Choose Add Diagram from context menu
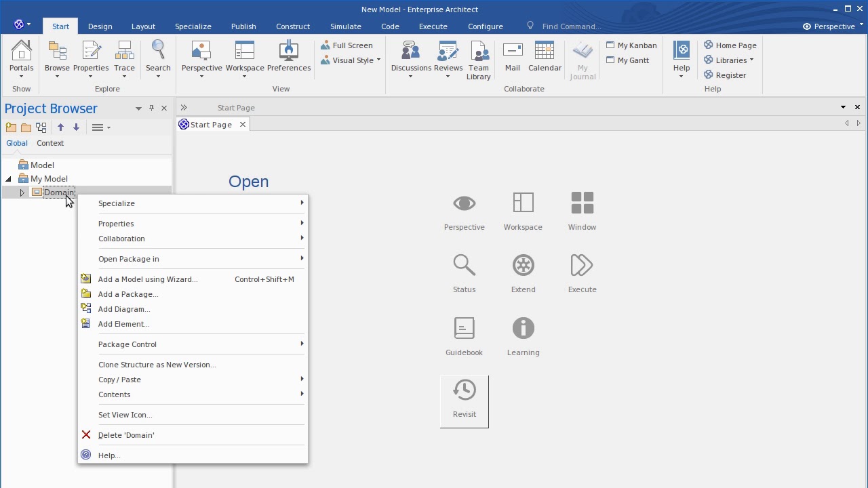Image resolution: width=868 pixels, height=488 pixels. coord(193,309)
